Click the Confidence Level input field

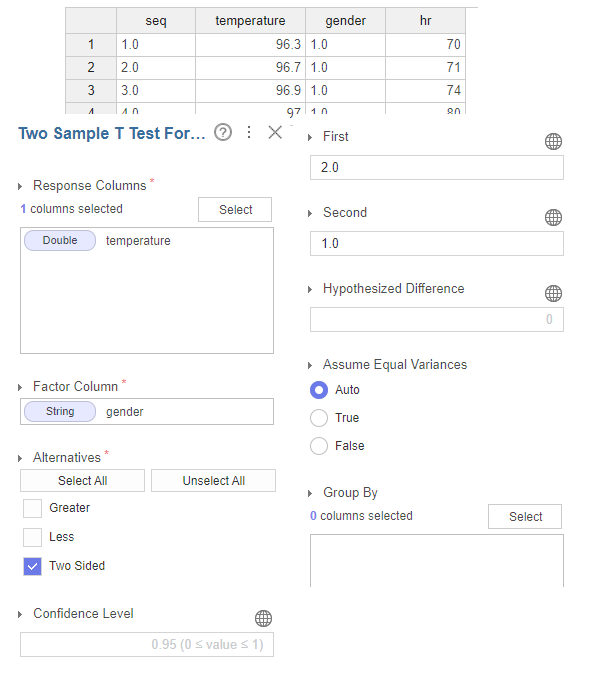pyautogui.click(x=147, y=645)
